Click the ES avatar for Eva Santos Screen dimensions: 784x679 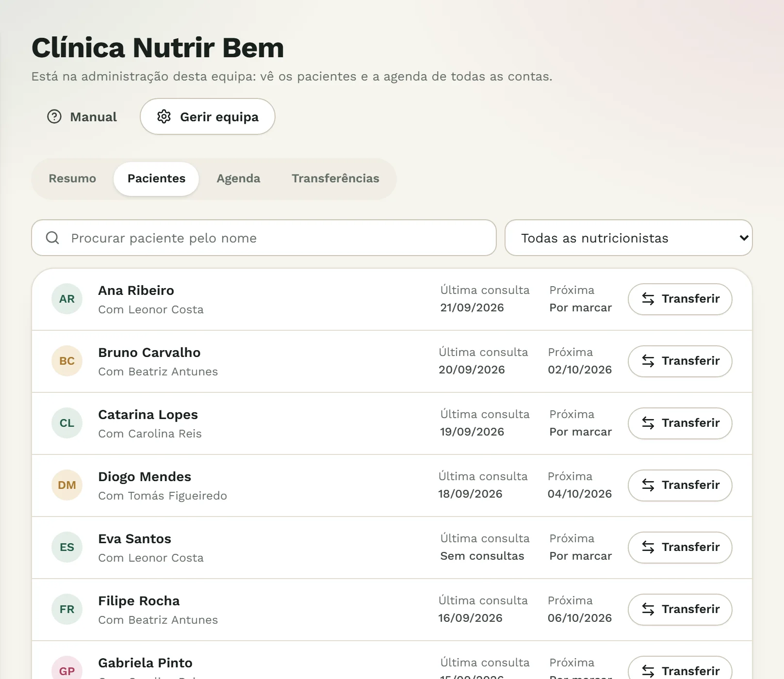pyautogui.click(x=67, y=547)
